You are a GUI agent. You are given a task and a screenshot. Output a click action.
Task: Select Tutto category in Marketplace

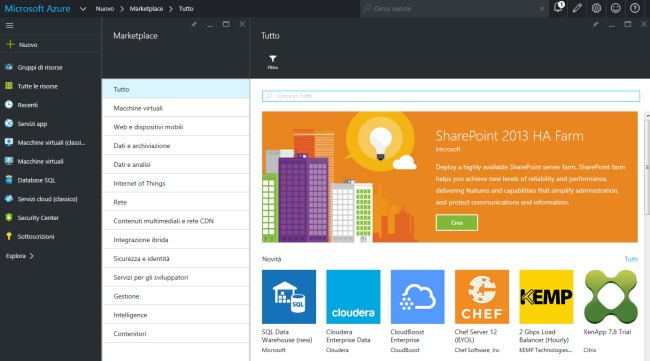[176, 89]
